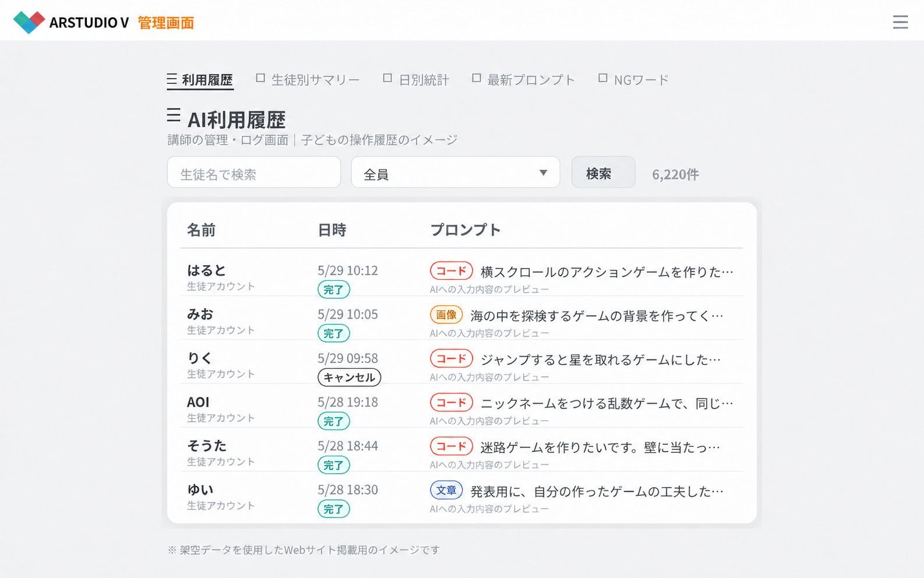Image resolution: width=924 pixels, height=578 pixels.
Task: Open prompt 横スクロールのアクションゲーム
Action: click(x=607, y=272)
